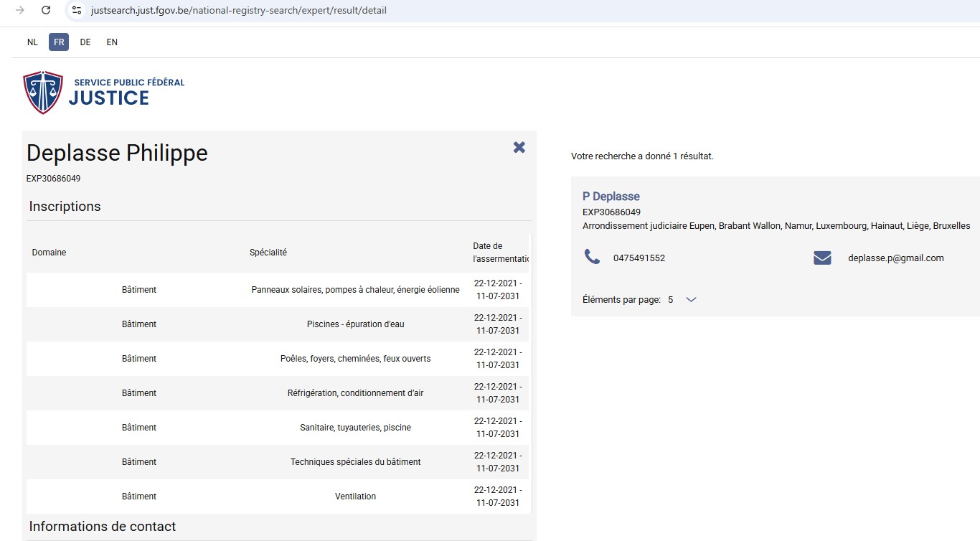Click the browser forward arrow icon
Image resolution: width=980 pixels, height=541 pixels.
point(20,10)
